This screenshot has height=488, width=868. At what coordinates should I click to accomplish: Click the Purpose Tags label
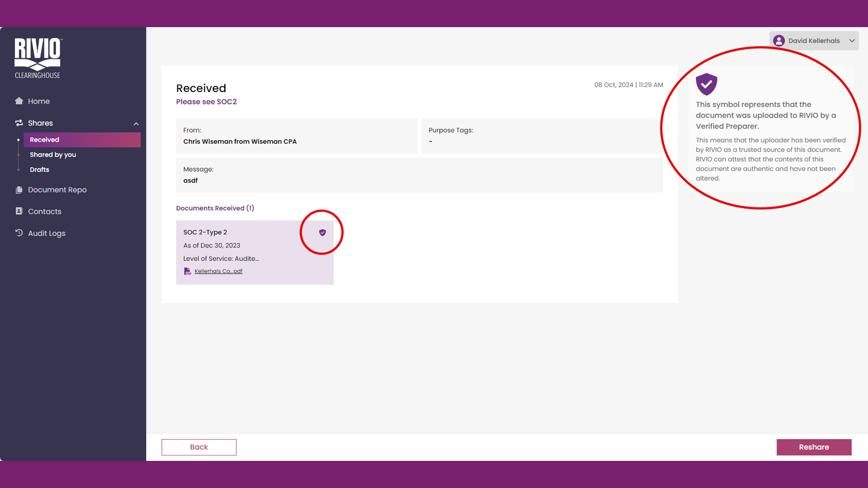(x=451, y=130)
